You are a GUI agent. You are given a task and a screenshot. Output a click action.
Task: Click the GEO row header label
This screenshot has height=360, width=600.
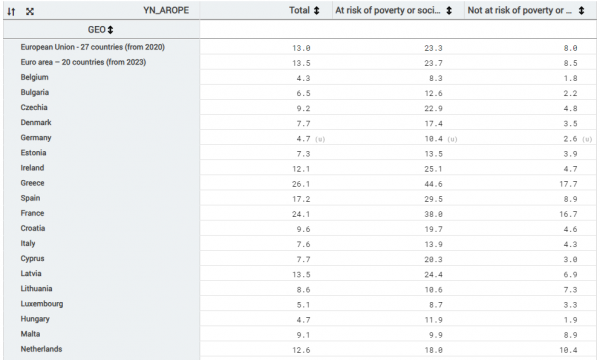[96, 30]
